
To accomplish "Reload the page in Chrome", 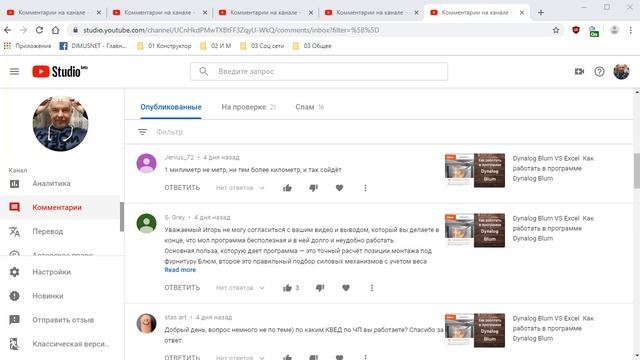I will tap(39, 30).
